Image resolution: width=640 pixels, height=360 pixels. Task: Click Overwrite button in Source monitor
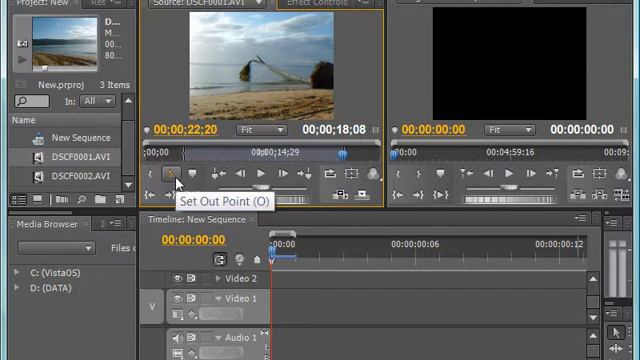pos(362,195)
